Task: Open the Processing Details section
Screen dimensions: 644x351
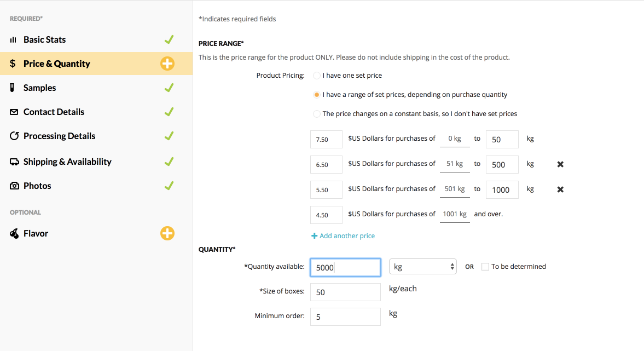Action: coord(59,136)
